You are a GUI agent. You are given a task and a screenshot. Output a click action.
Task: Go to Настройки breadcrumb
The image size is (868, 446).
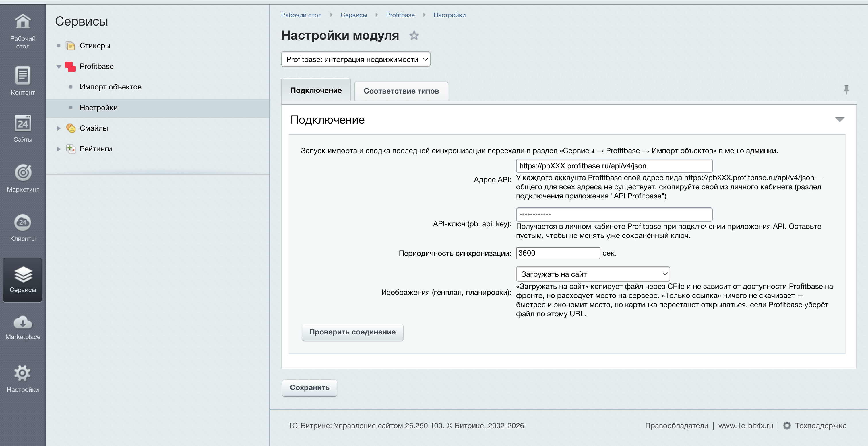click(449, 15)
